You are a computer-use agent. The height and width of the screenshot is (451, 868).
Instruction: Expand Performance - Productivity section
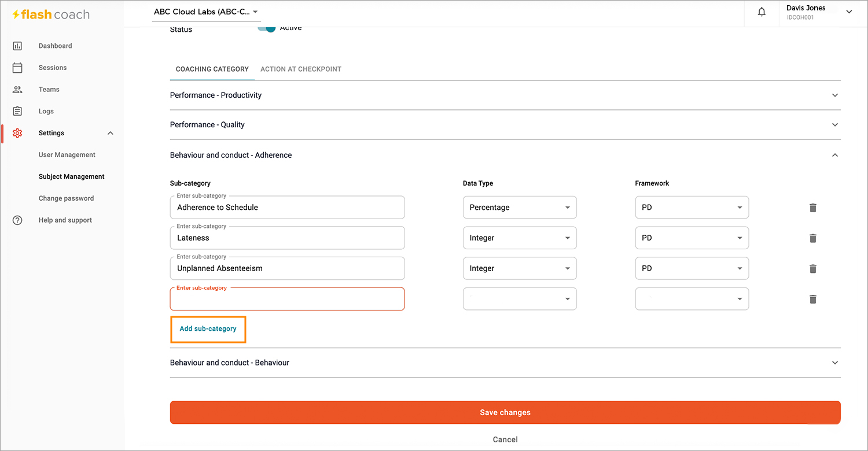coord(505,95)
